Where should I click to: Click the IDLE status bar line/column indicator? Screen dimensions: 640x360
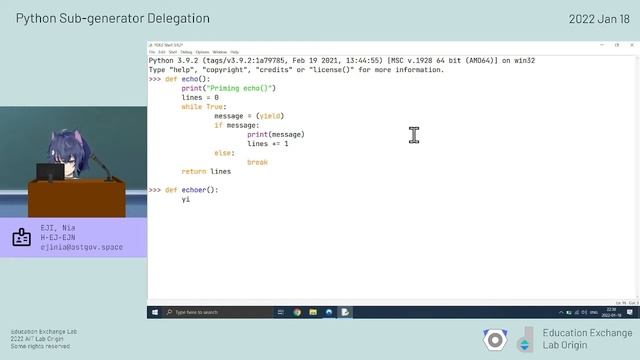[x=627, y=303]
